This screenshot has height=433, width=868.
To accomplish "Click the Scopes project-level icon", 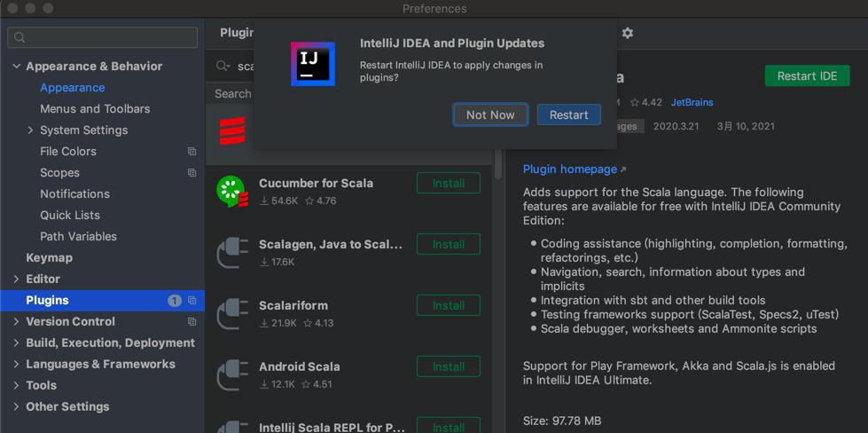I will click(192, 173).
